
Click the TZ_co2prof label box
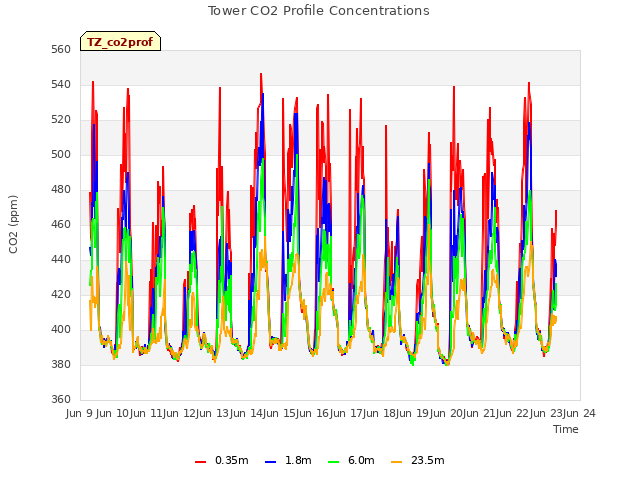[x=120, y=41]
